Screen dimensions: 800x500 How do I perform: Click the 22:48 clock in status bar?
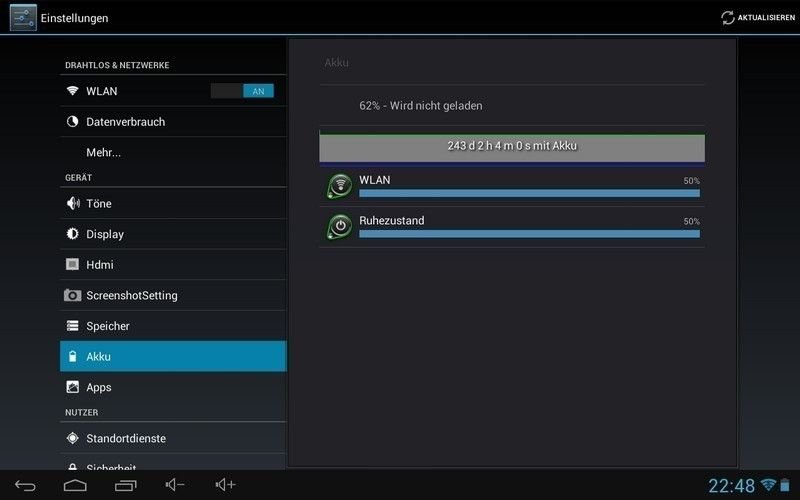click(731, 486)
